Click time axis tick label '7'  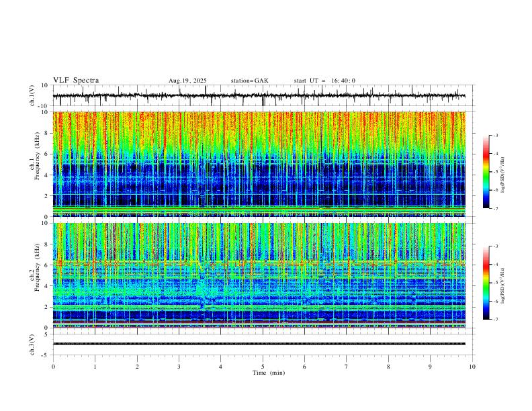[347, 367]
